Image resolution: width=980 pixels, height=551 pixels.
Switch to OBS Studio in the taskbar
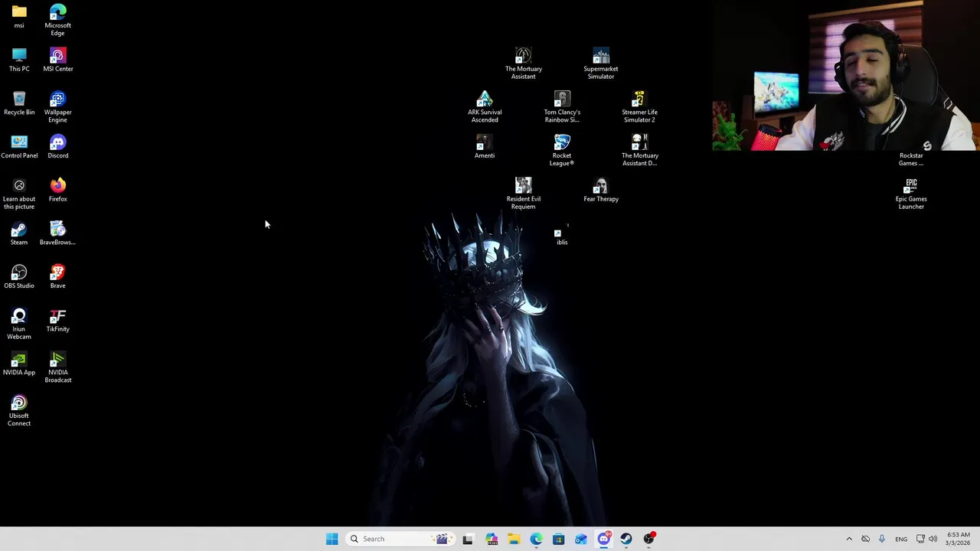click(648, 539)
